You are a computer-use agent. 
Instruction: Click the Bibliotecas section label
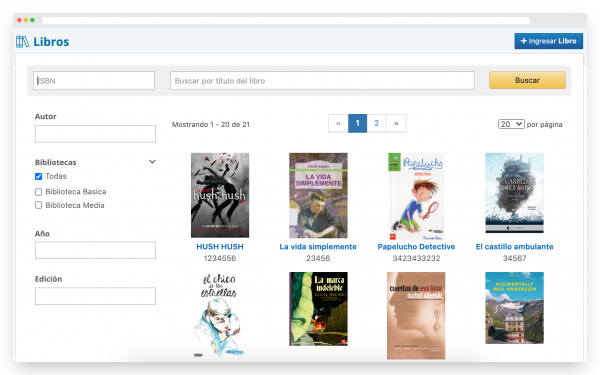[x=55, y=162]
